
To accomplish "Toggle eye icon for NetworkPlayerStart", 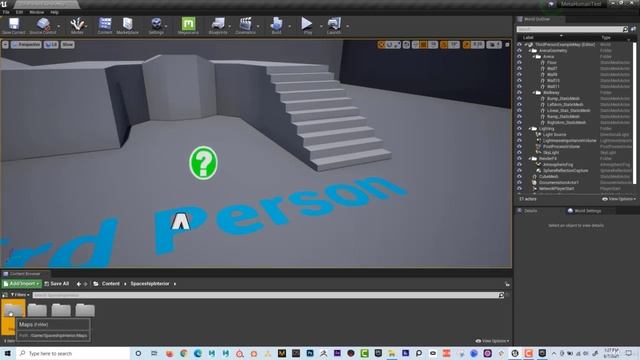I will pyautogui.click(x=519, y=189).
